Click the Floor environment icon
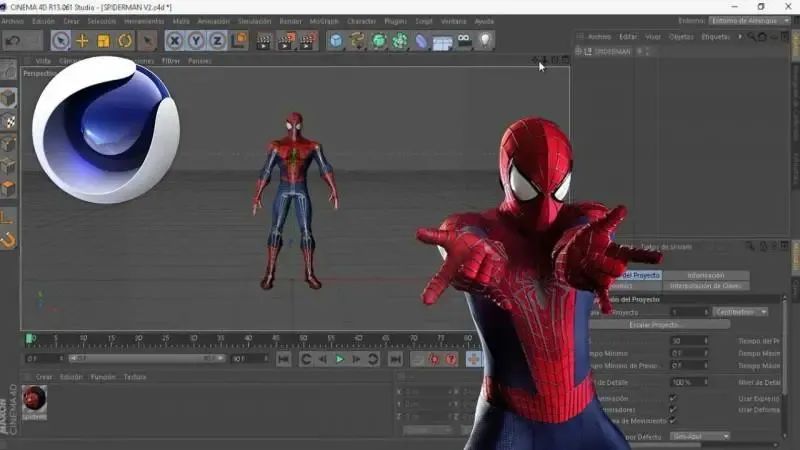Screen dimensions: 800x450 click(x=442, y=42)
